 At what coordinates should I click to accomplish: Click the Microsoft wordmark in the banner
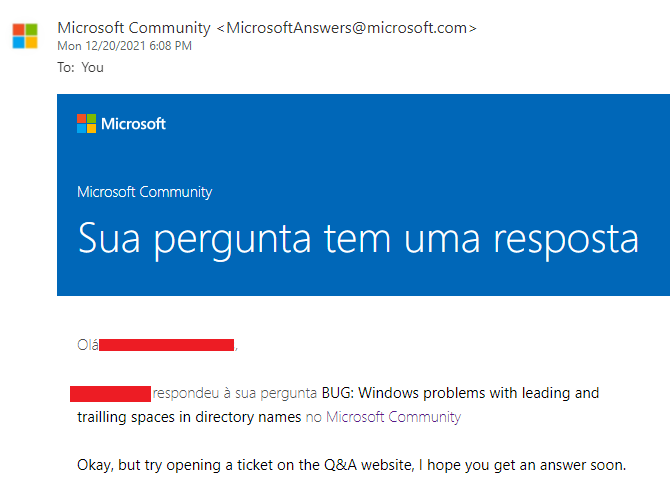point(133,124)
